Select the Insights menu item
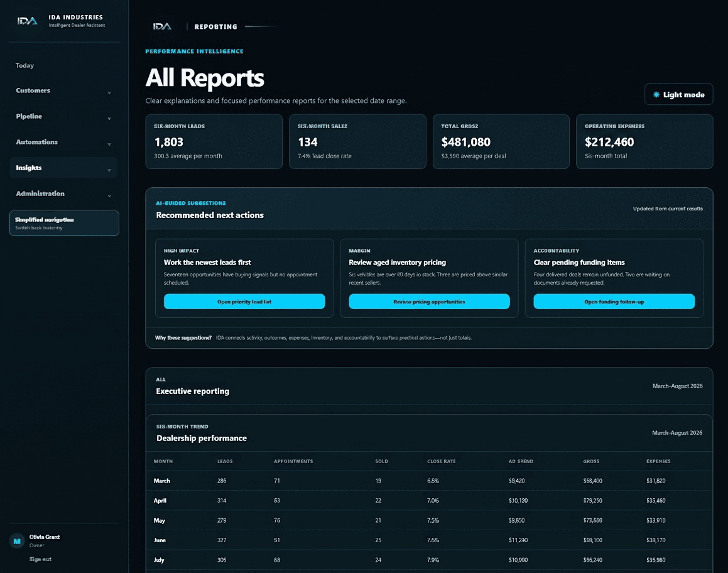 [x=63, y=168]
